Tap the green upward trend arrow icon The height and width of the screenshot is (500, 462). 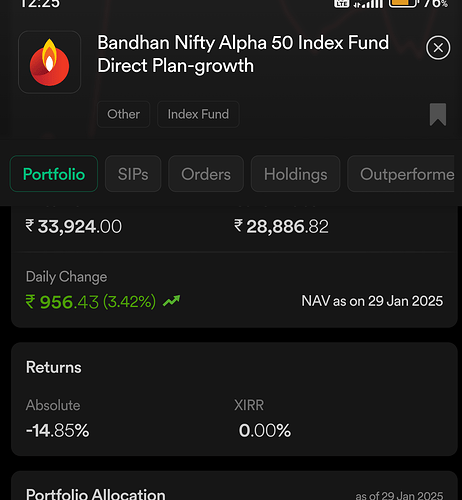[171, 301]
